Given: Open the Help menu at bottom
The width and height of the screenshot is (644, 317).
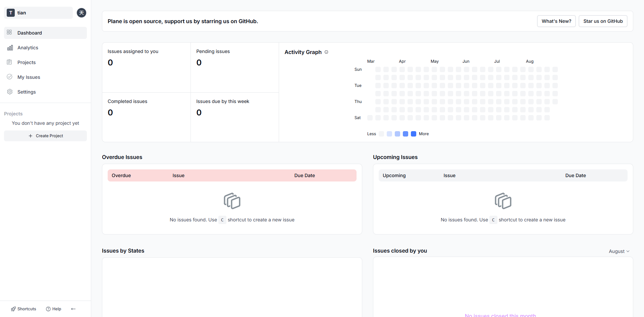Looking at the screenshot, I should 54,309.
